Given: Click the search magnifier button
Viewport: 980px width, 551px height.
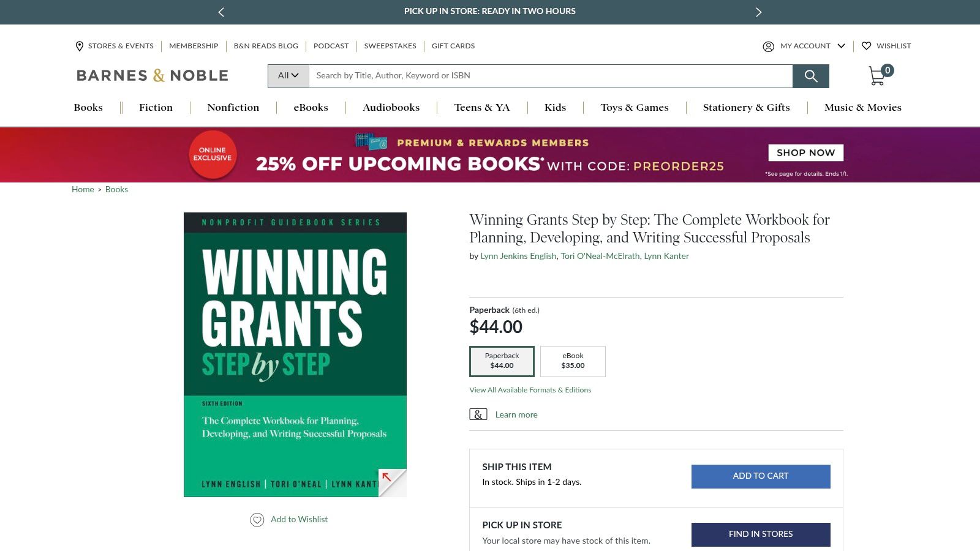Looking at the screenshot, I should coord(811,76).
